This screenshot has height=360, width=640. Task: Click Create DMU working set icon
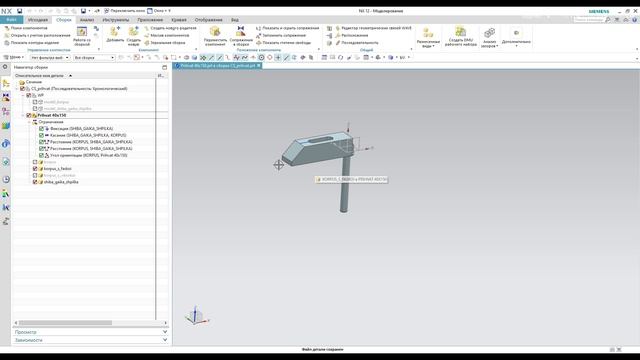click(460, 31)
